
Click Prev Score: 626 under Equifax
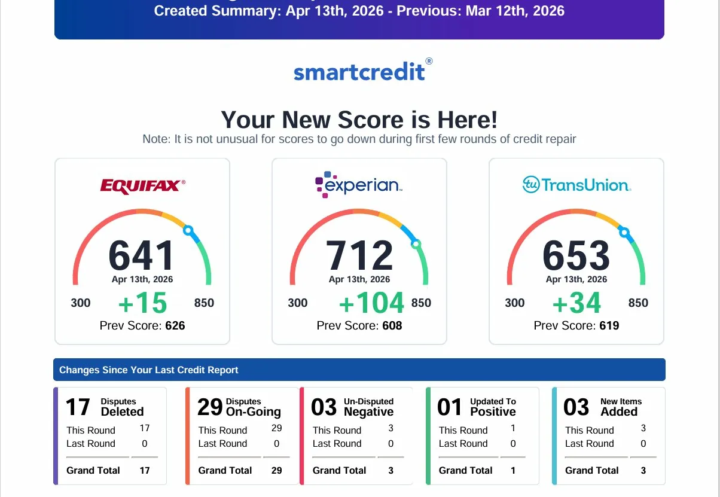tap(142, 326)
